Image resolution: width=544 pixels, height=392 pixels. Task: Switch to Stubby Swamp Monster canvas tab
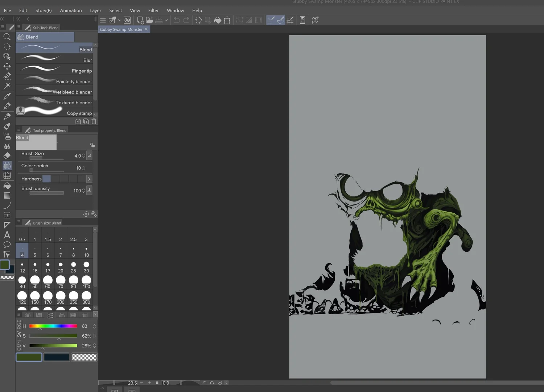click(121, 29)
